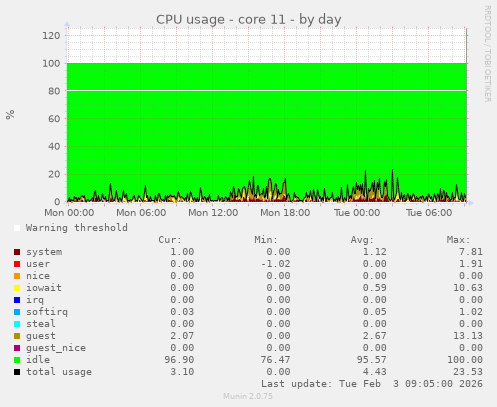Click the white warning threshold line at 80
The height and width of the screenshot is (407, 497).
click(267, 90)
